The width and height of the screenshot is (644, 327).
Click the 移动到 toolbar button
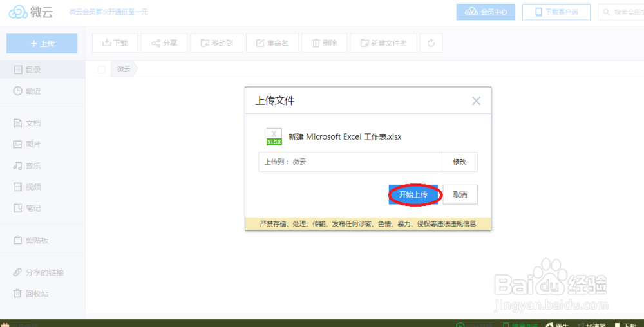(216, 43)
